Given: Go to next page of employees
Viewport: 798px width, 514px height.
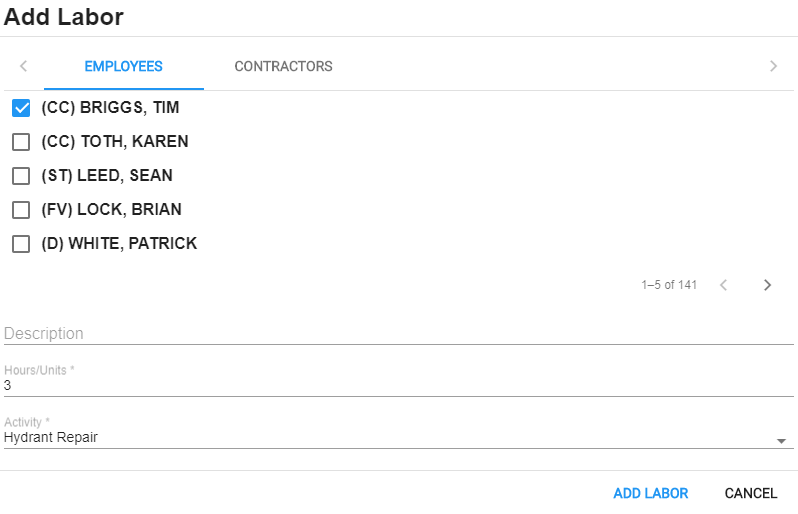Looking at the screenshot, I should coord(767,285).
